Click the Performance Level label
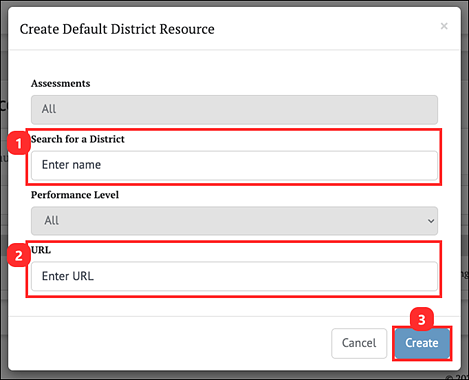Viewport: 469px width, 380px height. coord(75,195)
